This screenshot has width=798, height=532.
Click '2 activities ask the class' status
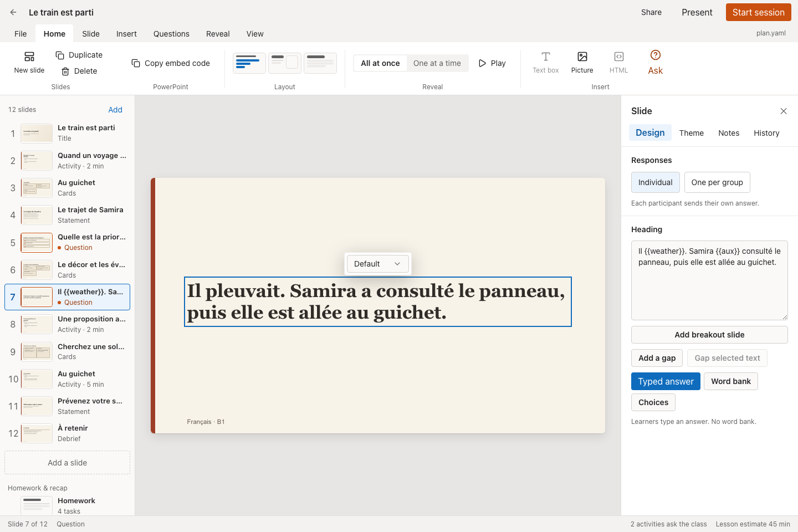coord(668,524)
